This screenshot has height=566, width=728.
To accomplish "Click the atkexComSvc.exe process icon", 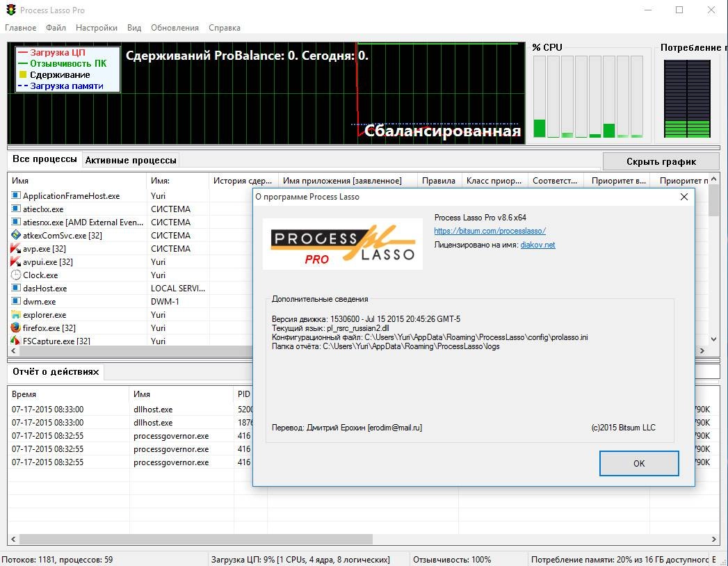I will (x=16, y=235).
